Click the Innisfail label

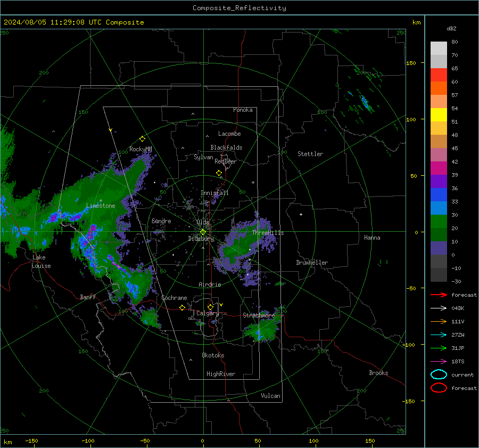pos(214,193)
